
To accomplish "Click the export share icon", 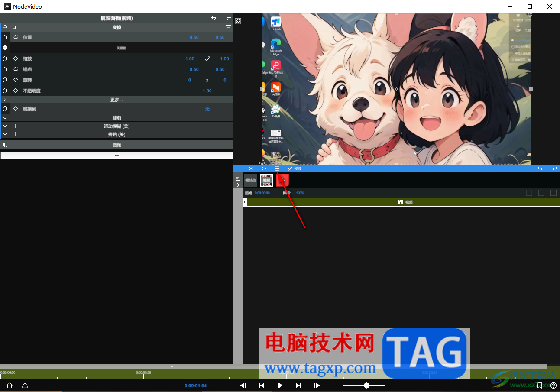I will pyautogui.click(x=25, y=386).
